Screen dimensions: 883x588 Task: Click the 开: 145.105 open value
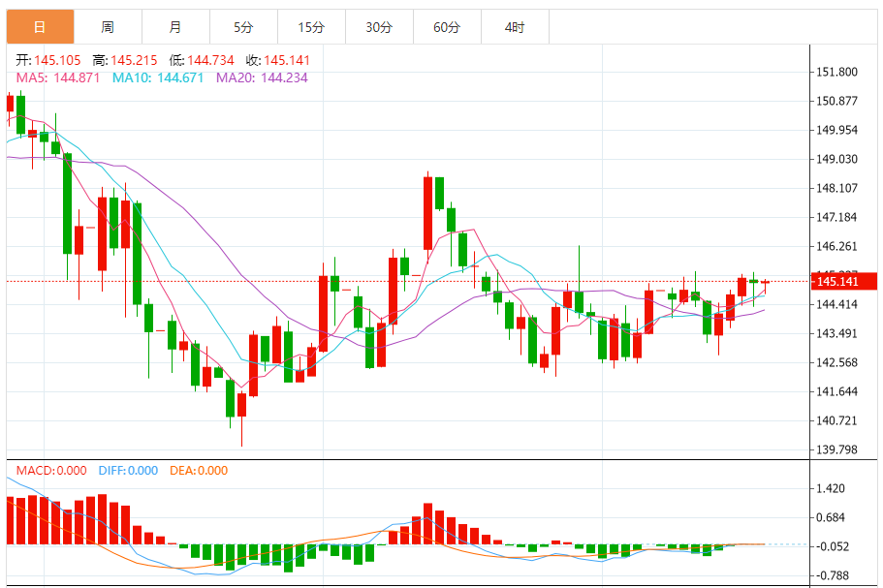coord(48,60)
